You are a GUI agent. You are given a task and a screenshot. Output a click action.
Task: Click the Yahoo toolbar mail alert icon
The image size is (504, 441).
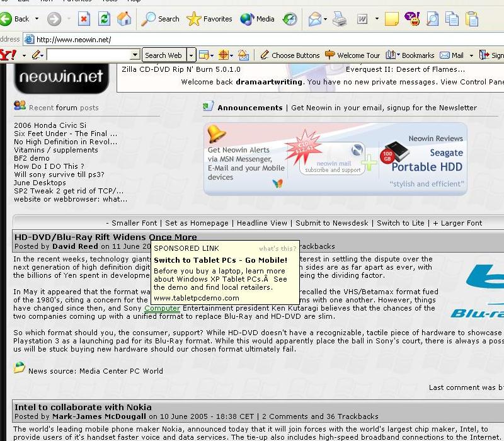coord(243,55)
